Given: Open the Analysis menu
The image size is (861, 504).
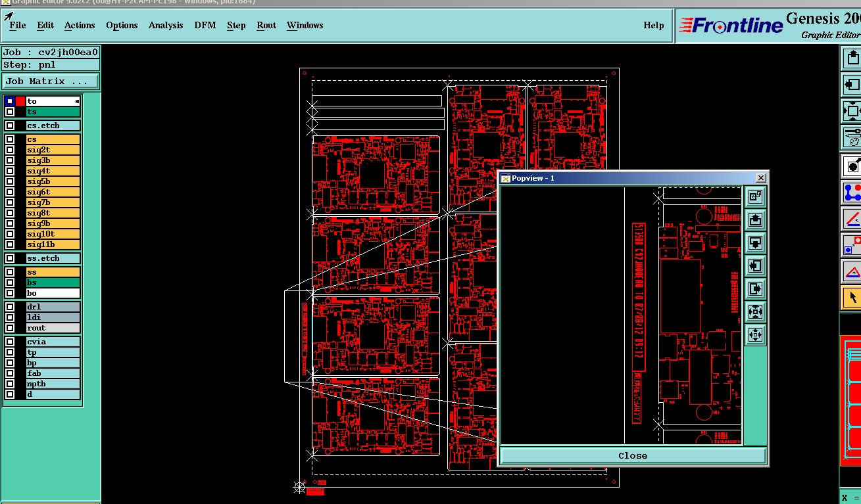Looking at the screenshot, I should [x=166, y=25].
